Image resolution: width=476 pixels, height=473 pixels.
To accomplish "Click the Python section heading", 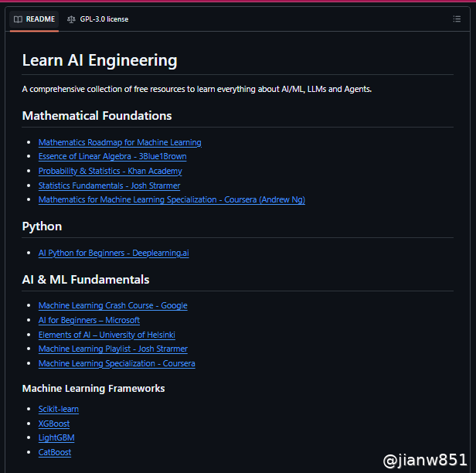I will coord(42,226).
